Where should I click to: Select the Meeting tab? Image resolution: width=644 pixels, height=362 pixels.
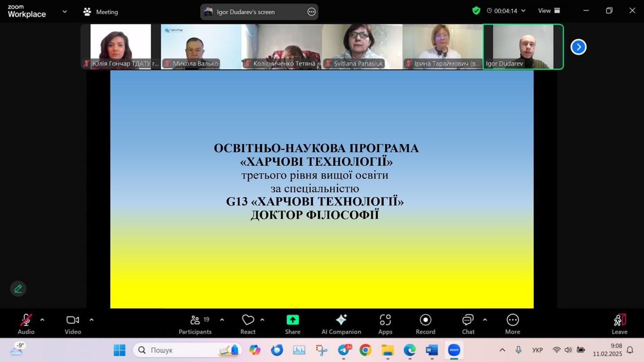pyautogui.click(x=101, y=12)
